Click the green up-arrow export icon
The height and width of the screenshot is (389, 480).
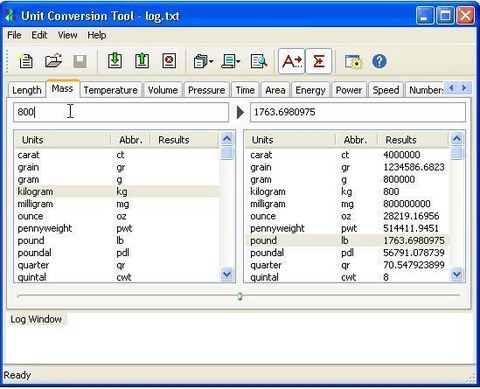click(142, 61)
